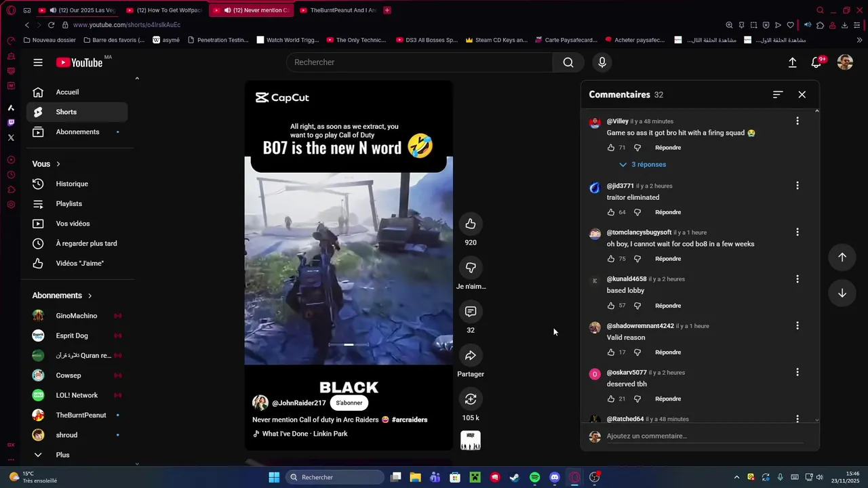Open Historique in the sidebar
This screenshot has width=868, height=488.
pyautogui.click(x=77, y=184)
